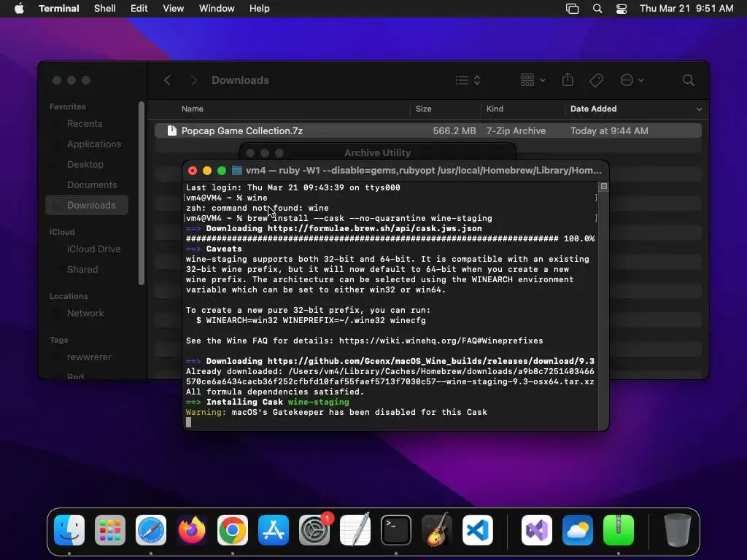747x560 pixels.
Task: Click the Finder Share icon
Action: point(568,79)
